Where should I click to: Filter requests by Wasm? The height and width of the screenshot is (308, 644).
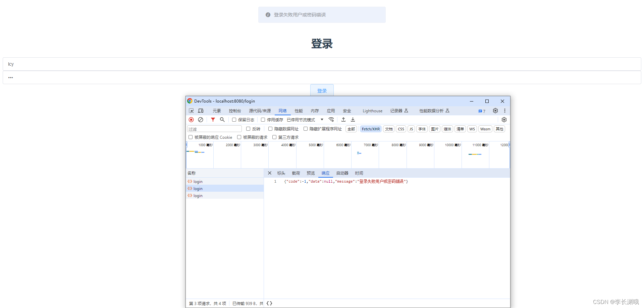(x=485, y=129)
